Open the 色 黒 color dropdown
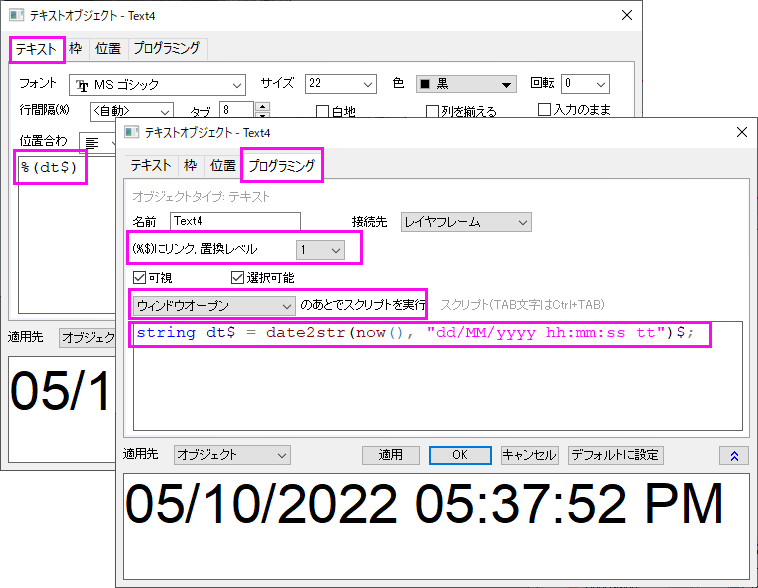 (466, 84)
